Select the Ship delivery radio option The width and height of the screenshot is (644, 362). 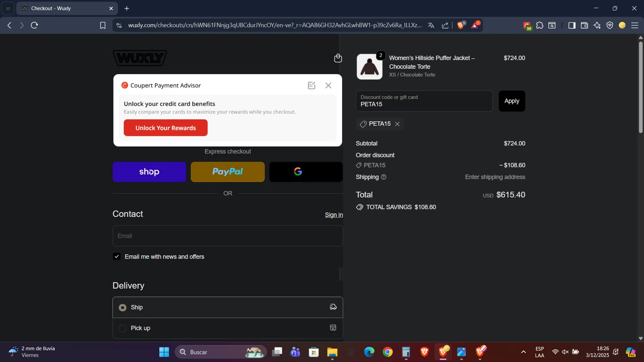coord(123,308)
